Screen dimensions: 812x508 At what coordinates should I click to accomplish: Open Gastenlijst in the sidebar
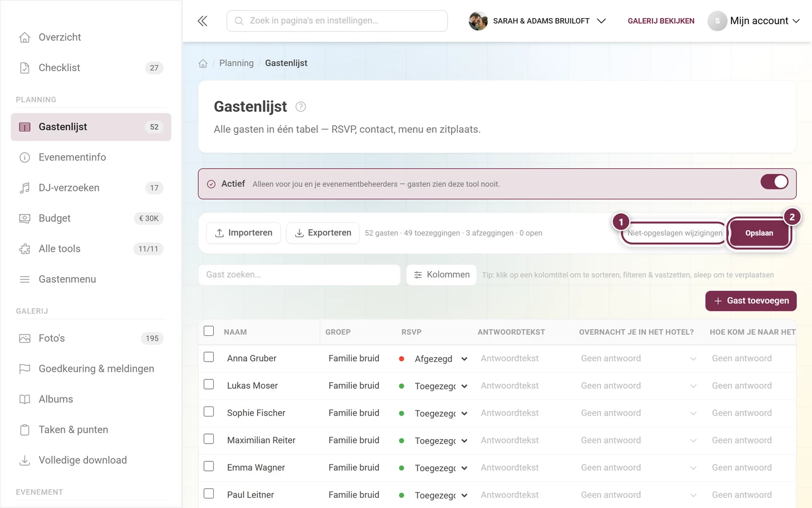[91, 127]
